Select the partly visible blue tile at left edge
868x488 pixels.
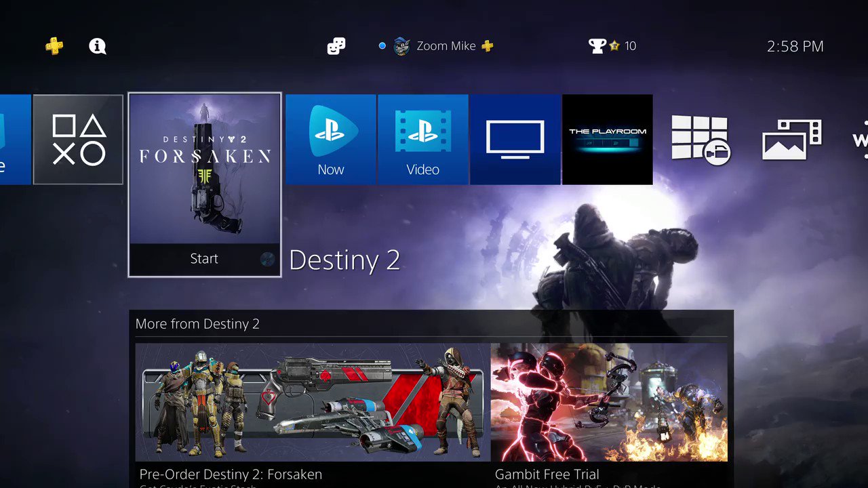click(x=15, y=140)
